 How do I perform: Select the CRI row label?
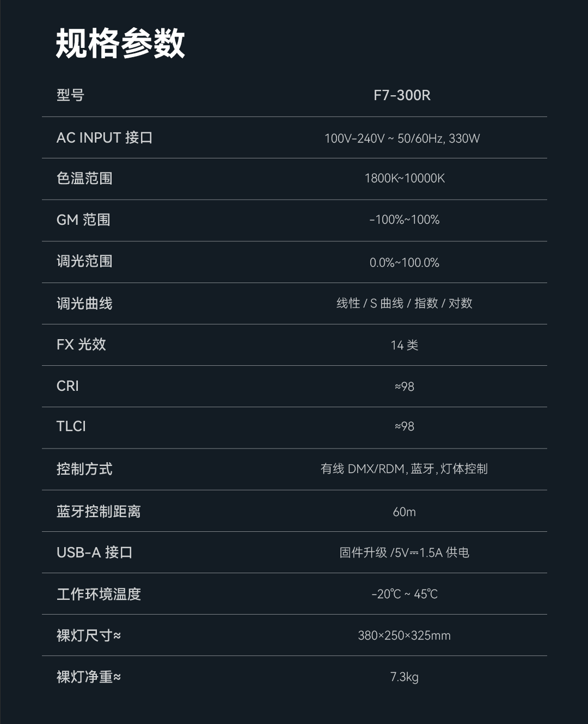pos(68,386)
